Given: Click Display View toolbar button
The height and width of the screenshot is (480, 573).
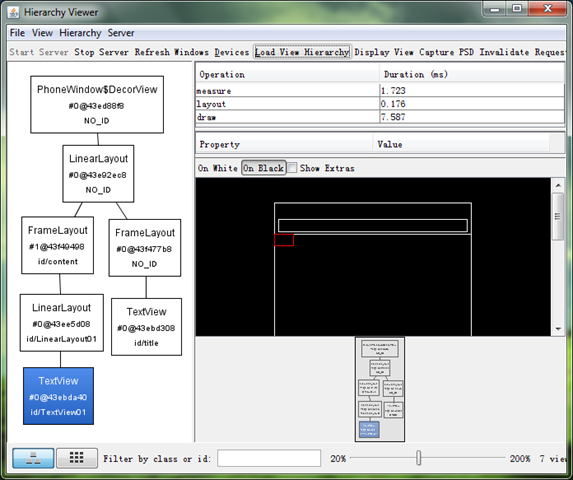Looking at the screenshot, I should point(384,52).
